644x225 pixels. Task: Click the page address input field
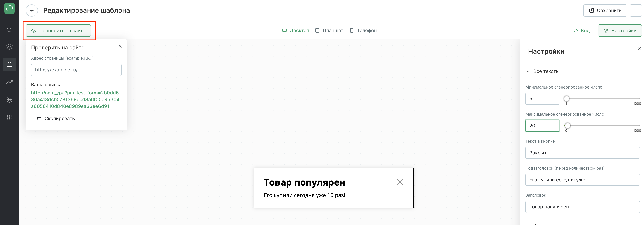click(76, 70)
